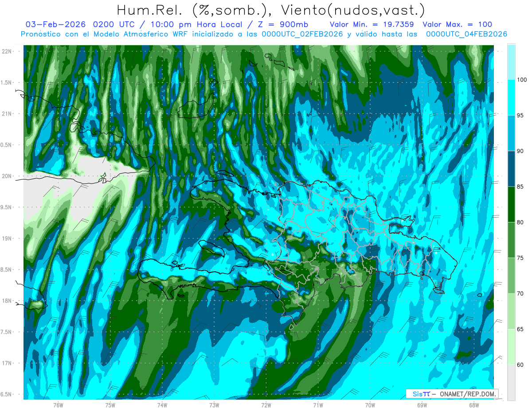Pick the cyan 95–100 colorbar segment
This screenshot has height=411, width=532.
pos(511,98)
